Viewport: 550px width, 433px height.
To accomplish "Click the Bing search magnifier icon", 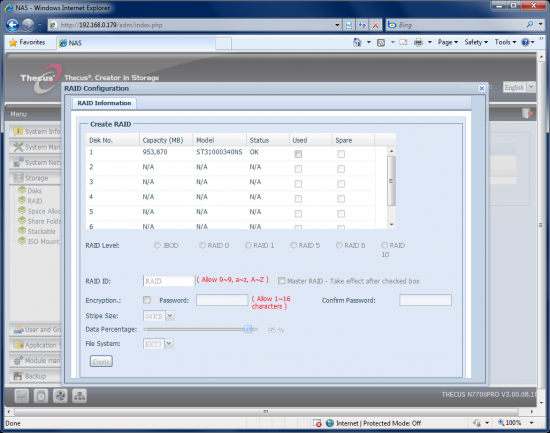I will (x=530, y=25).
